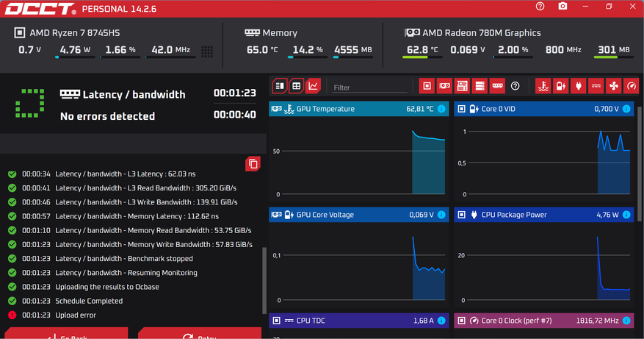Select the CPU Package Power graph header
Image resolution: width=644 pixels, height=339 pixels.
click(x=544, y=215)
